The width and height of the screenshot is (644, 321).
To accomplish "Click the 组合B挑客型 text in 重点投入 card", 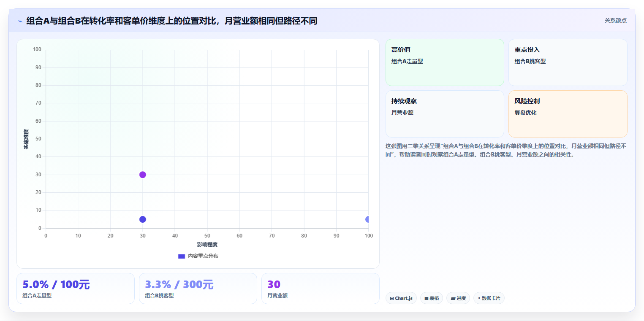I will coord(530,61).
